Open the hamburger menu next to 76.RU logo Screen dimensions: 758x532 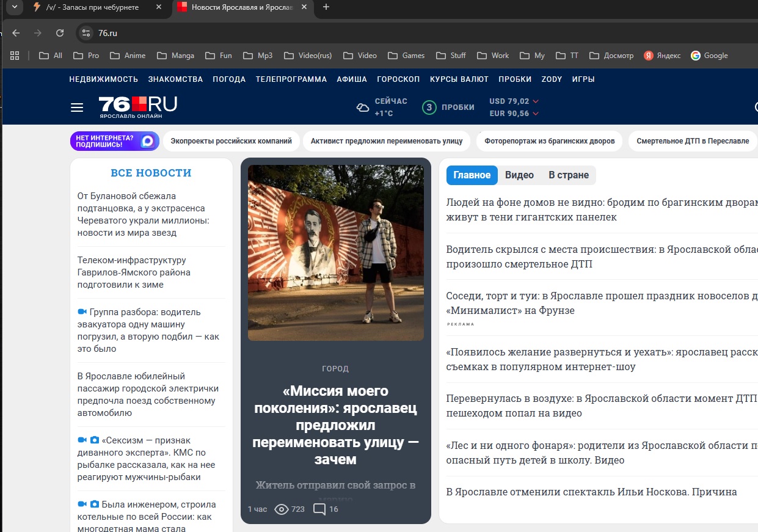pos(77,107)
